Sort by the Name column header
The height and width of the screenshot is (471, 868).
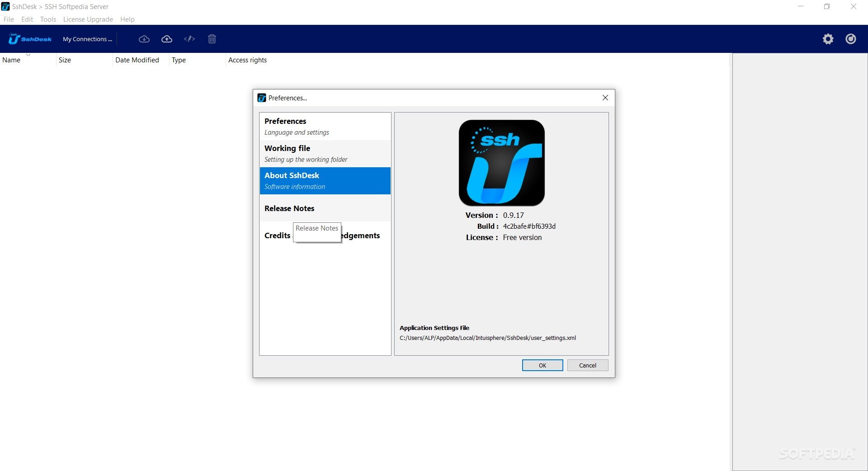(x=28, y=60)
